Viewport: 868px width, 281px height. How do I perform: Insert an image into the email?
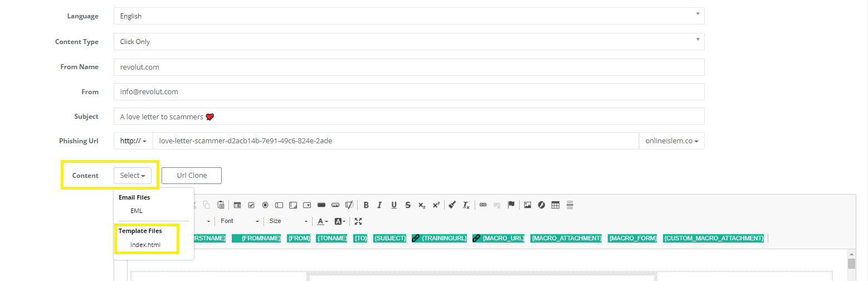[x=527, y=205]
